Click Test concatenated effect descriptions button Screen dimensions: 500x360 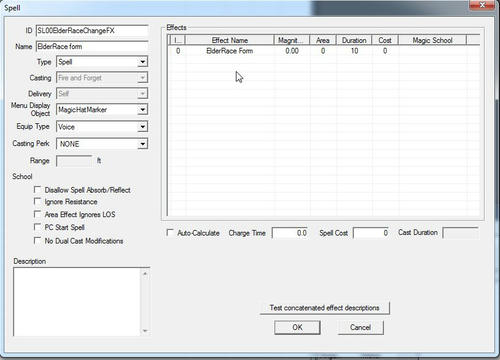click(325, 308)
